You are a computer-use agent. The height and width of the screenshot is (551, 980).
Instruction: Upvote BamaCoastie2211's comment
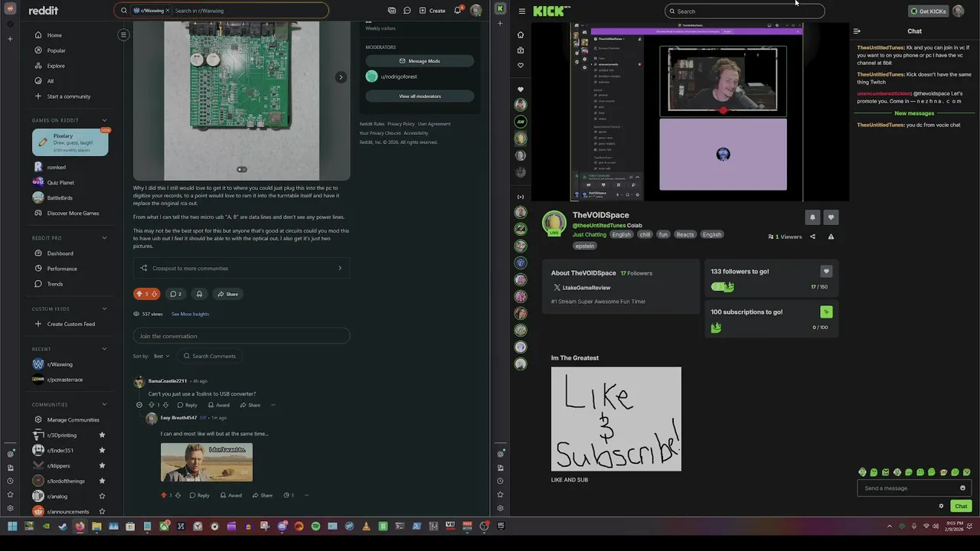tap(151, 405)
